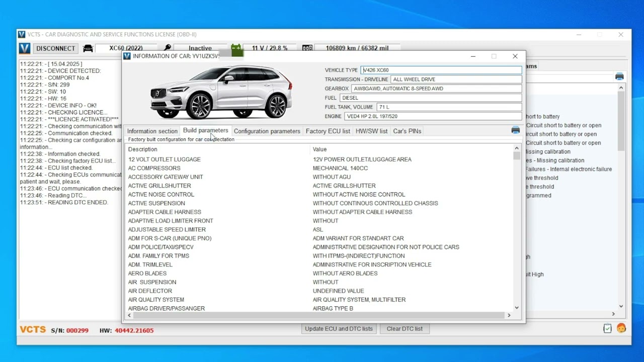Click the printer icon in the main VCTS window
The width and height of the screenshot is (644, 362).
619,76
